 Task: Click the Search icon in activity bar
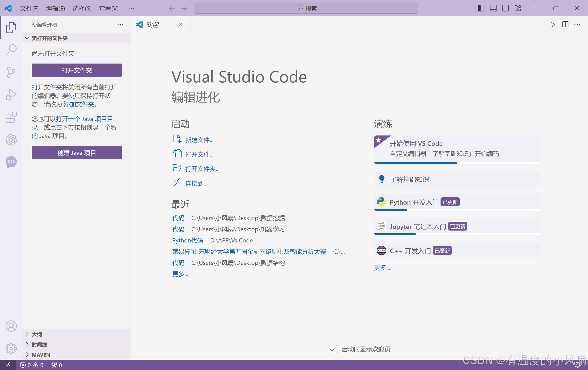(x=11, y=50)
